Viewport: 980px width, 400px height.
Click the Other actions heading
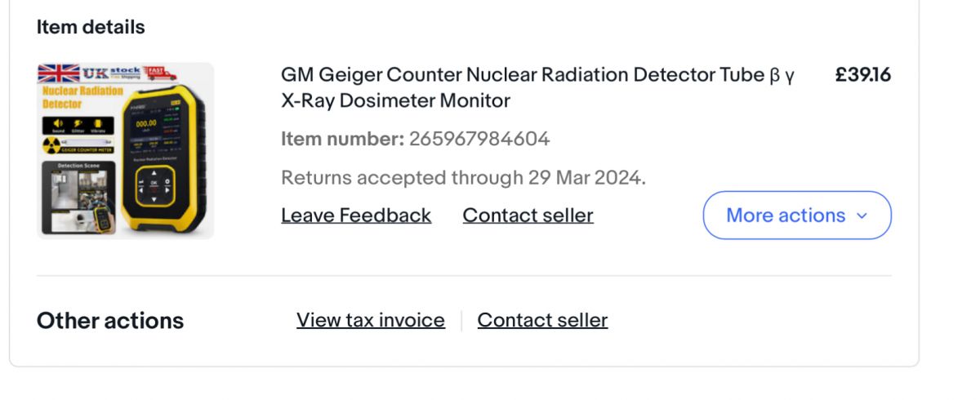[x=110, y=321]
